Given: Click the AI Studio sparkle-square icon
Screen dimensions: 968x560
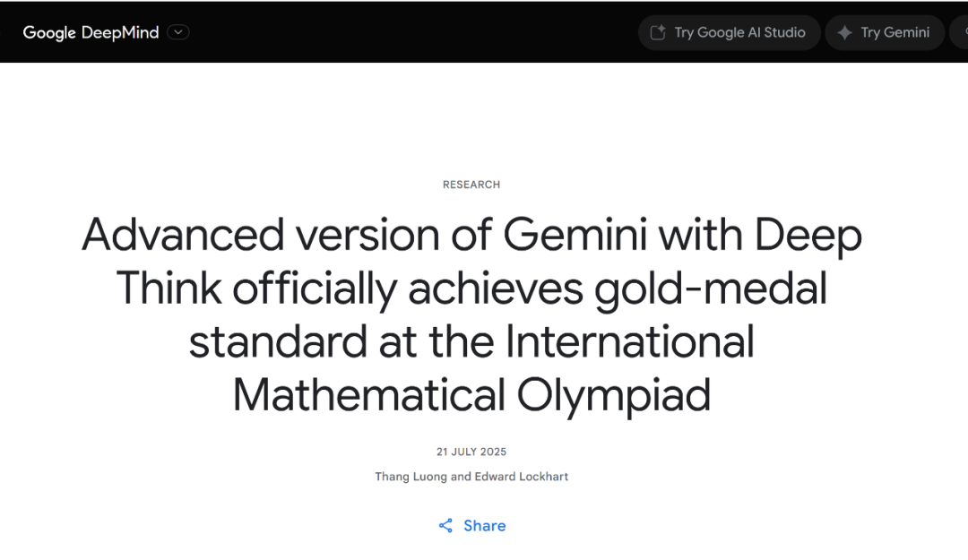Looking at the screenshot, I should click(x=658, y=32).
